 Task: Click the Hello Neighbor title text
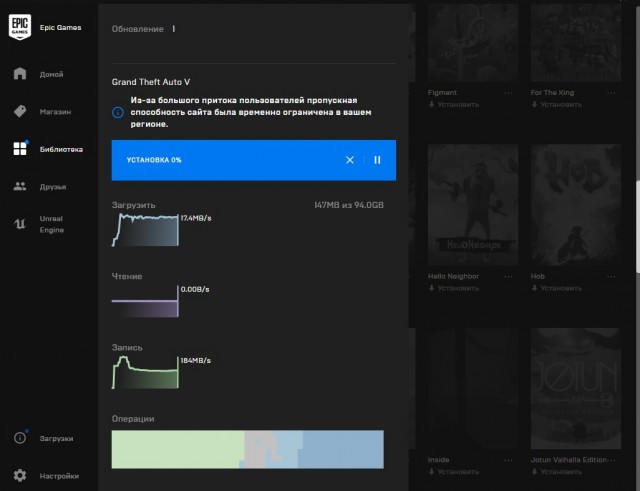[x=453, y=276]
